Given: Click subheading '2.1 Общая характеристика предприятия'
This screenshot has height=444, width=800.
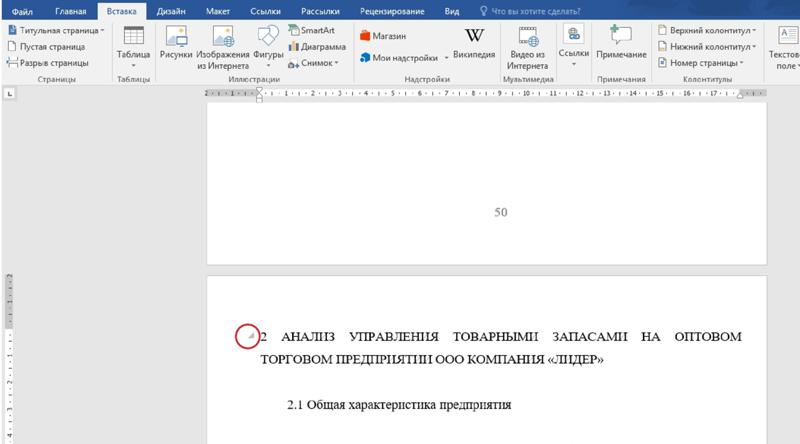Looking at the screenshot, I should (399, 405).
